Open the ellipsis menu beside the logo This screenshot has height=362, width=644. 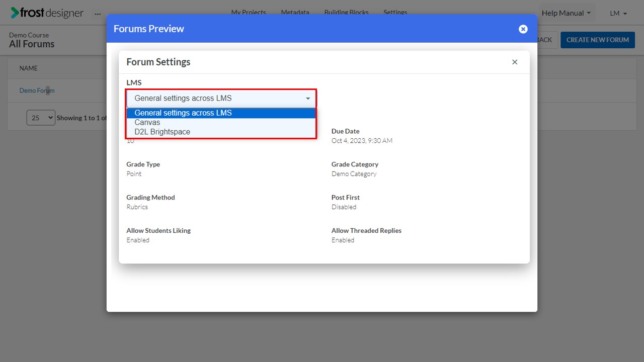98,14
